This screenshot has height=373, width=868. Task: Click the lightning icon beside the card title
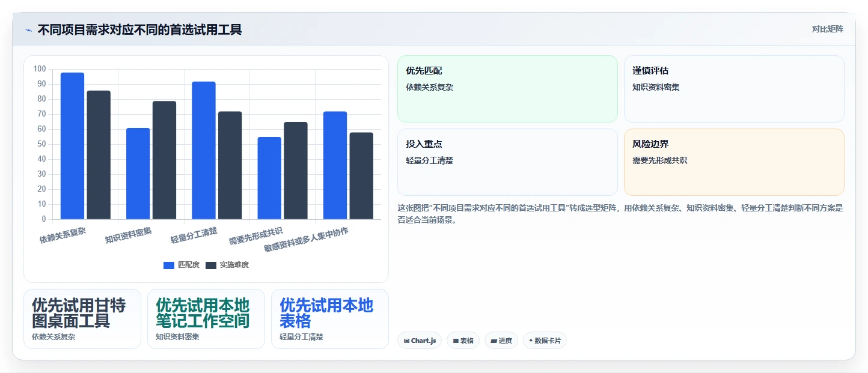29,30
